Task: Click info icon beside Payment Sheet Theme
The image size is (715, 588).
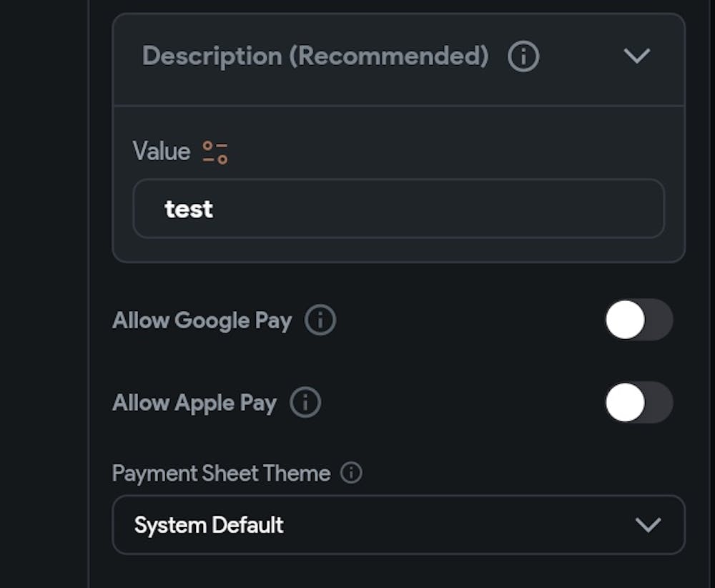Action: (351, 473)
